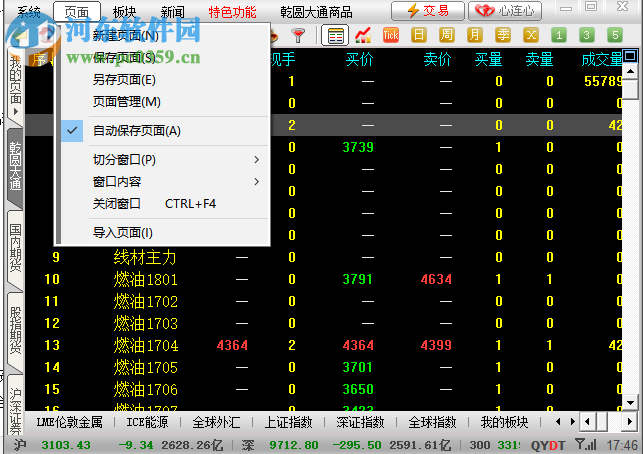Click Shenzhen index value 9712.80
Viewport: 643px width, 454px height.
pos(294,445)
